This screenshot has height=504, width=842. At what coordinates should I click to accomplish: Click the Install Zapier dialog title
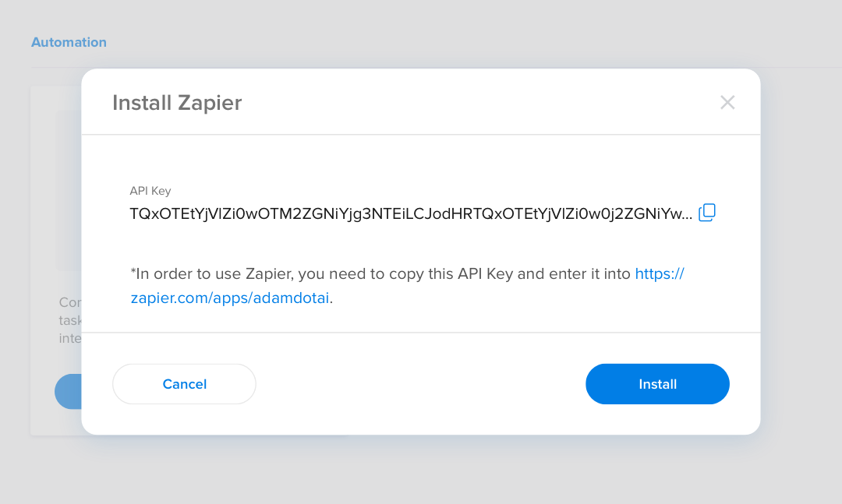[x=177, y=103]
